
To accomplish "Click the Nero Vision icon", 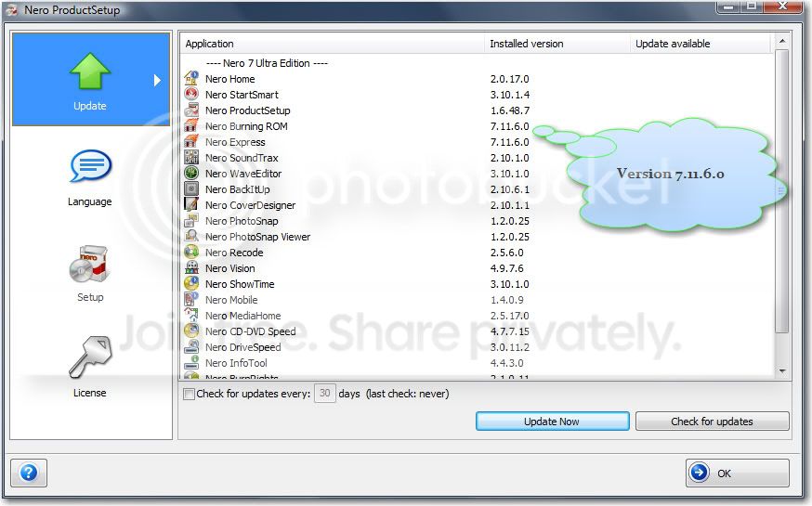I will [191, 268].
